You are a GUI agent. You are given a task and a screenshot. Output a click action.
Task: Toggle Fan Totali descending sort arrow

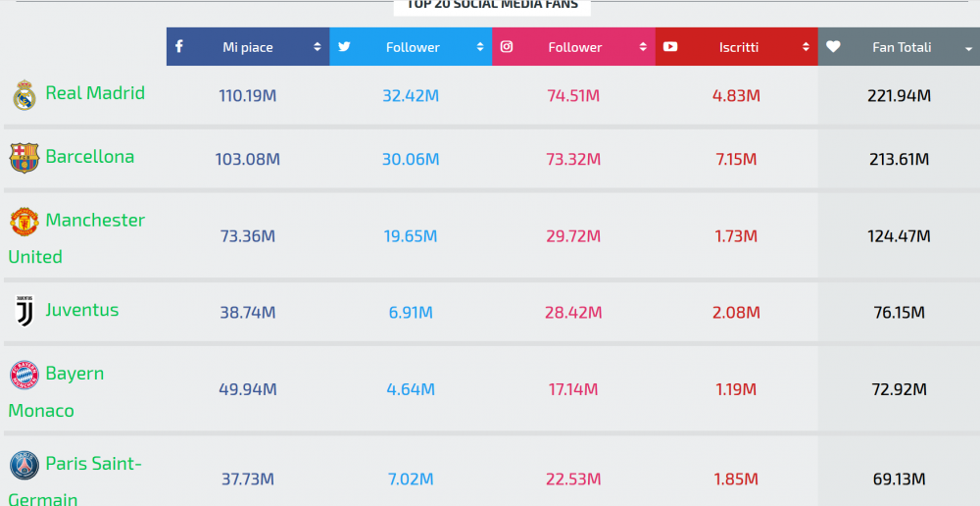[969, 49]
